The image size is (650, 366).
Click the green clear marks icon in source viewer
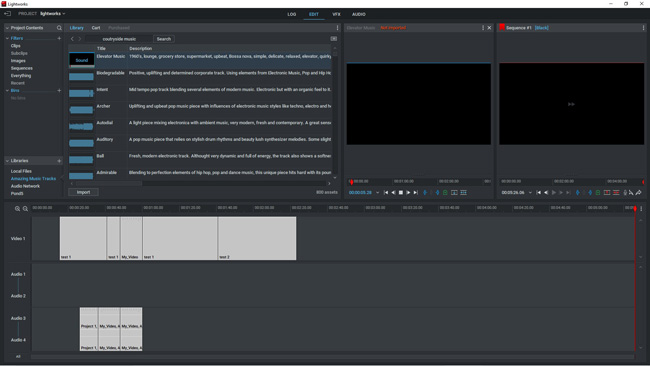click(445, 192)
